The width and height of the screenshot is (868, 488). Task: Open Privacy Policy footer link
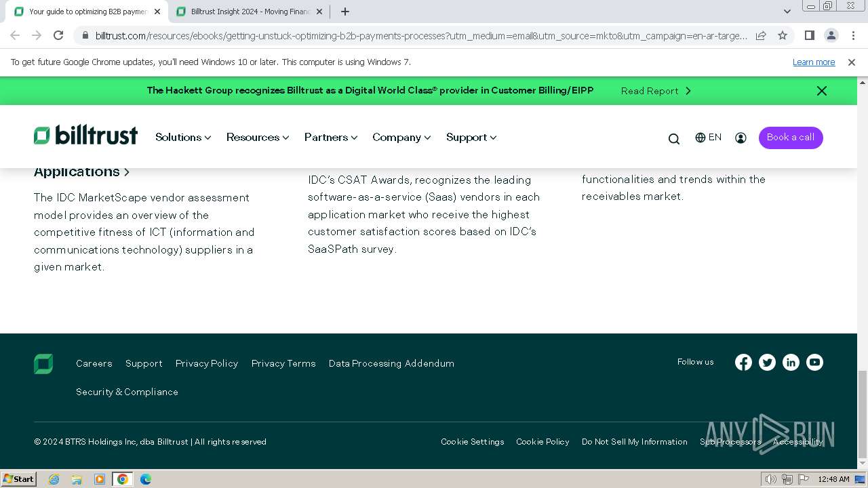pyautogui.click(x=207, y=364)
